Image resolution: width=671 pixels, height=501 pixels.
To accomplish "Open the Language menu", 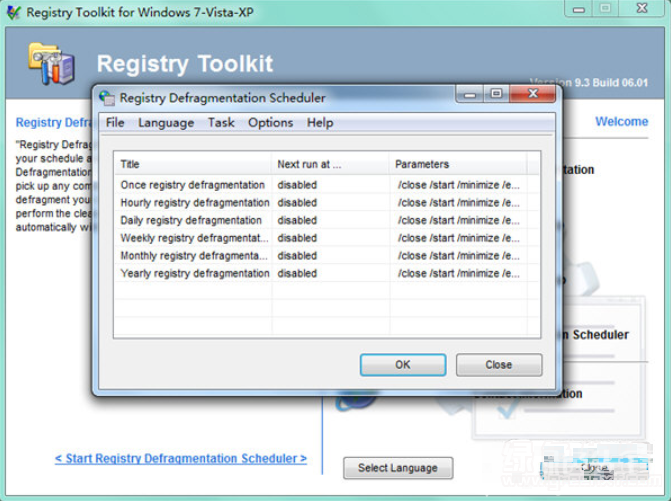I will click(166, 123).
